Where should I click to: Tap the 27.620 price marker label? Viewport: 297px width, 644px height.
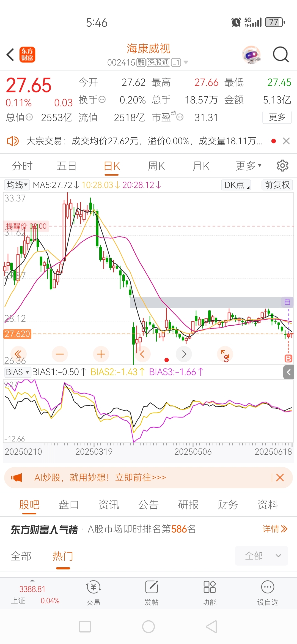pos(17,334)
